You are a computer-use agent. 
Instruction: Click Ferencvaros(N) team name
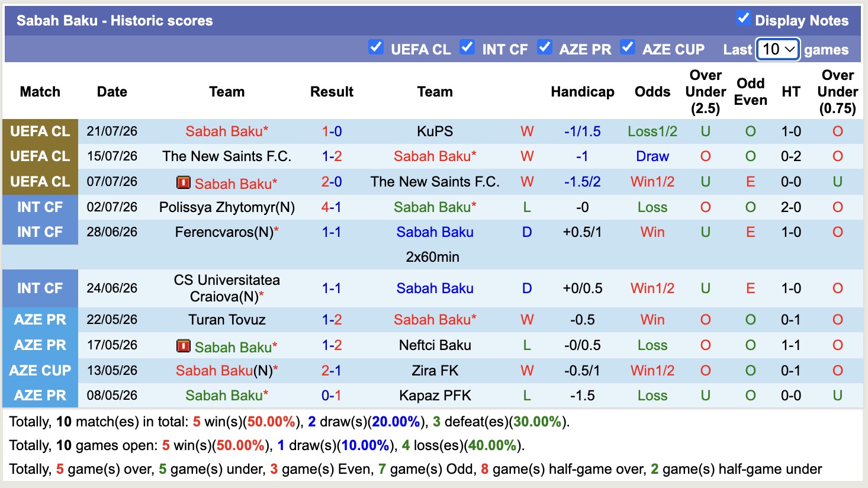[224, 232]
